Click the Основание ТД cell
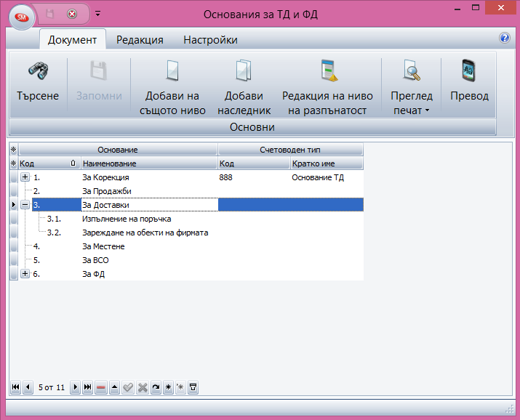The height and width of the screenshot is (420, 520). 327,177
